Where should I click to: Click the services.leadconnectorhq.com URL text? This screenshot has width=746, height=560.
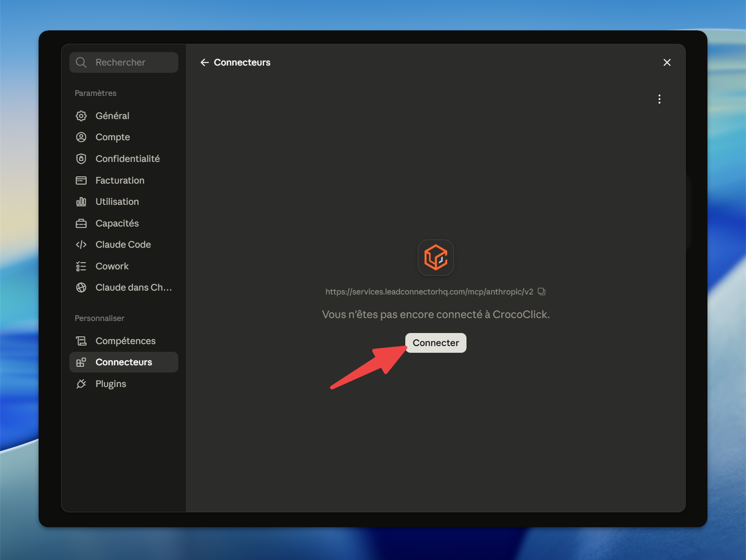[429, 292]
